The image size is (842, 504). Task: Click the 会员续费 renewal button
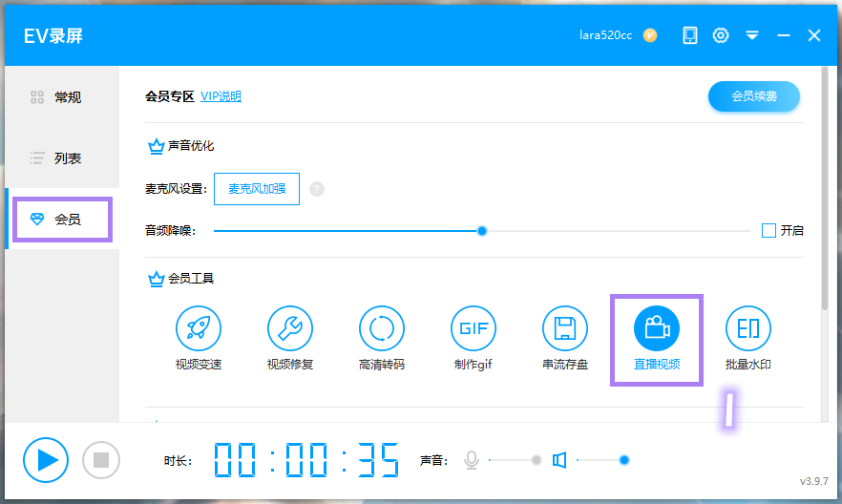753,96
